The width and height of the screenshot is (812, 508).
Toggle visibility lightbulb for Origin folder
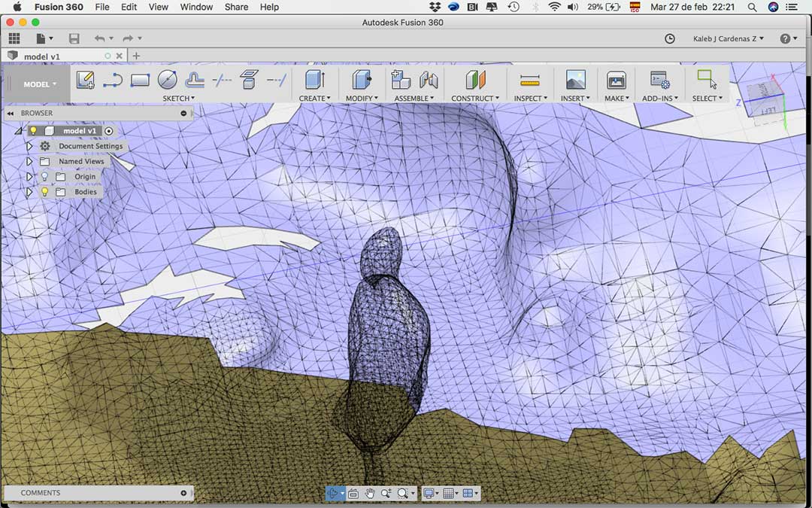pyautogui.click(x=44, y=177)
